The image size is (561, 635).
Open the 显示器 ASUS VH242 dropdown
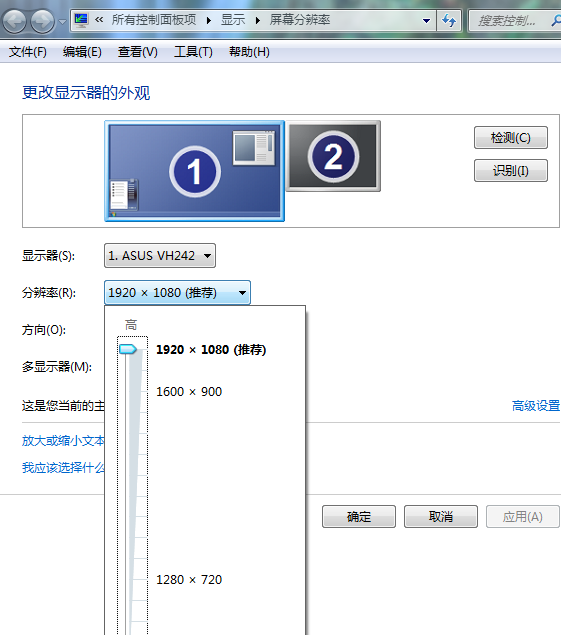tap(160, 256)
